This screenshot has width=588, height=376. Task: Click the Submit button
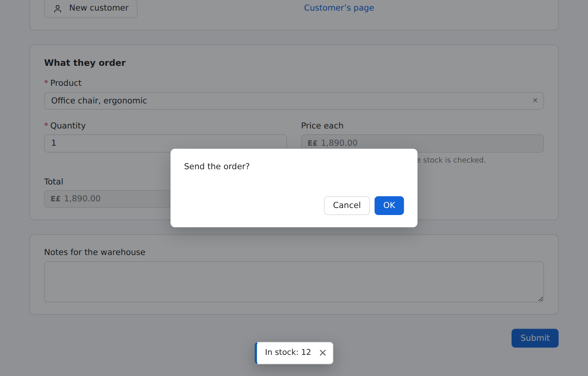(x=535, y=338)
